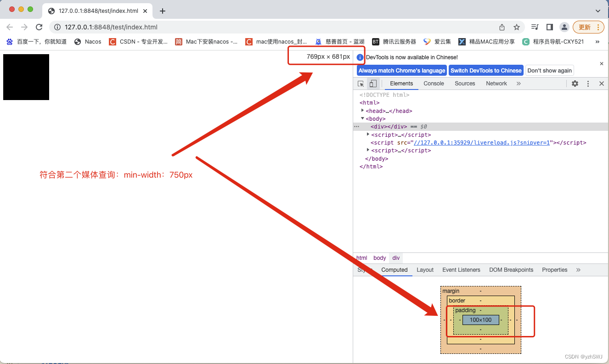The image size is (609, 364).
Task: Open the 腾讯云服务器 bookmark
Action: point(394,41)
